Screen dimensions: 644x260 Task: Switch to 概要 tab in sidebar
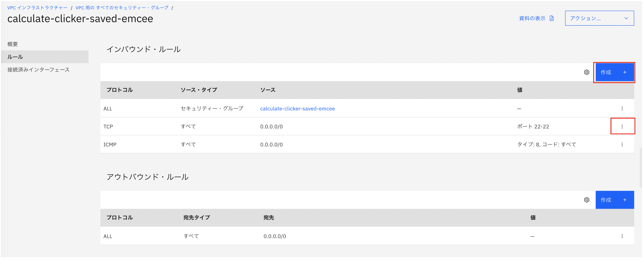click(x=12, y=44)
